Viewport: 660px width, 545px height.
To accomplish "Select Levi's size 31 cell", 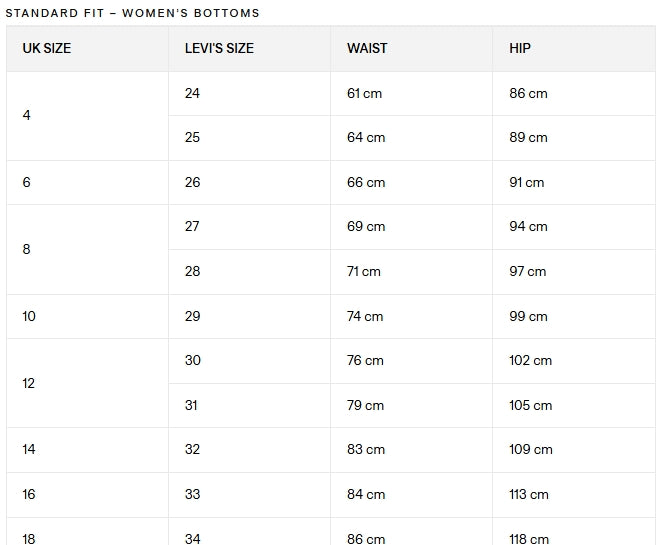I will click(250, 406).
